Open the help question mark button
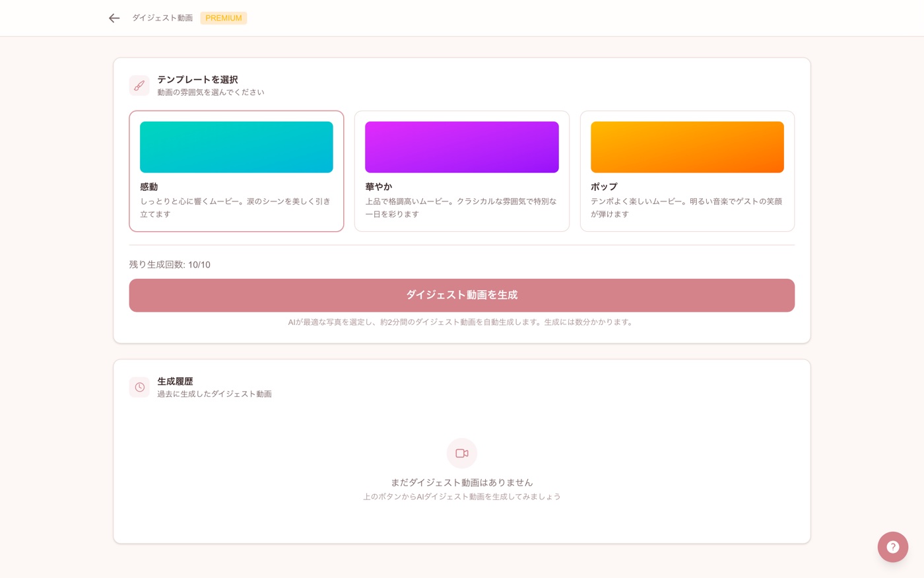924x578 pixels. point(893,547)
